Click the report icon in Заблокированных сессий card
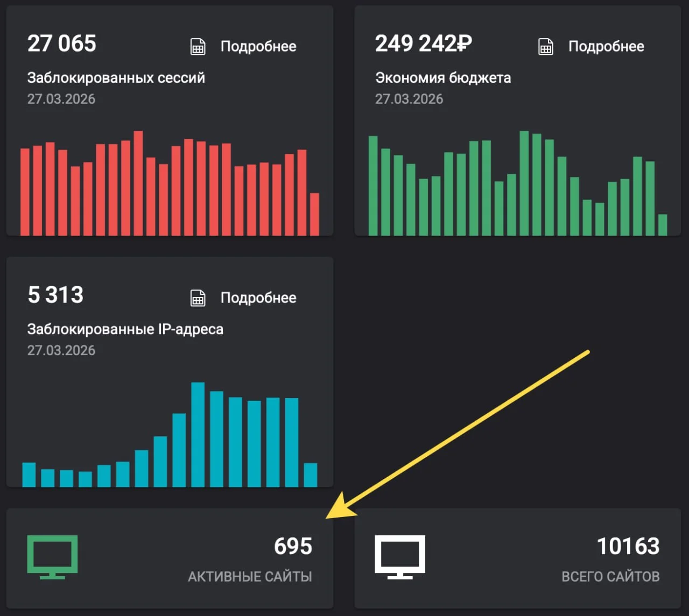 (x=198, y=47)
